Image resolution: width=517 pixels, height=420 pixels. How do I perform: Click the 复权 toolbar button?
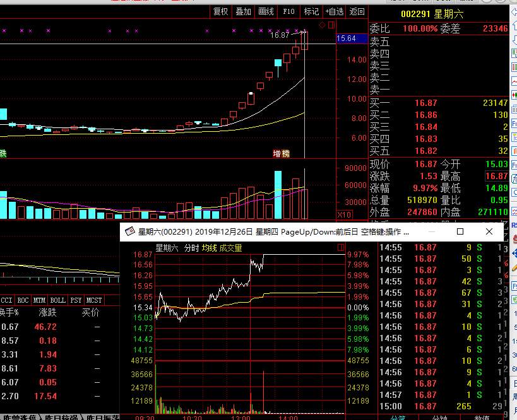coord(221,12)
